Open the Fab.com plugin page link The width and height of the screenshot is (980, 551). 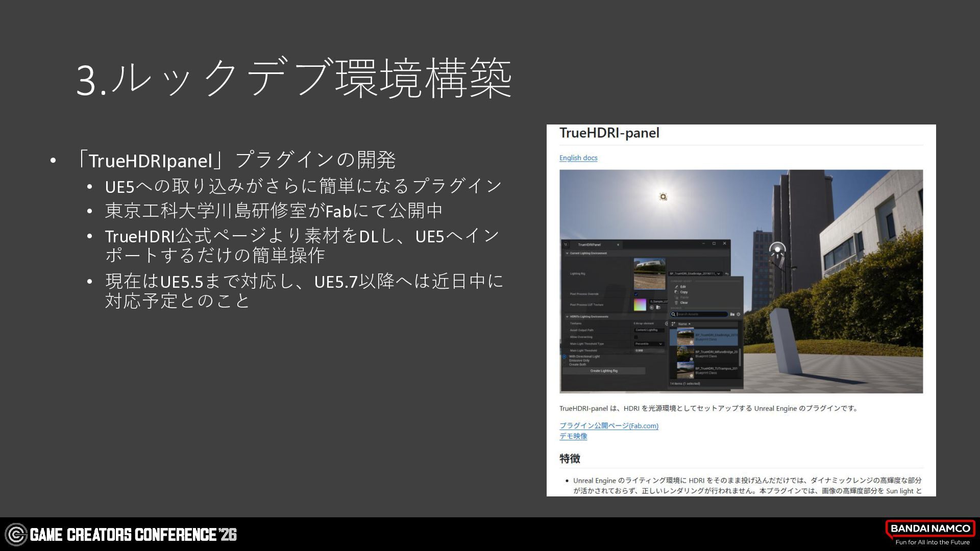(609, 425)
